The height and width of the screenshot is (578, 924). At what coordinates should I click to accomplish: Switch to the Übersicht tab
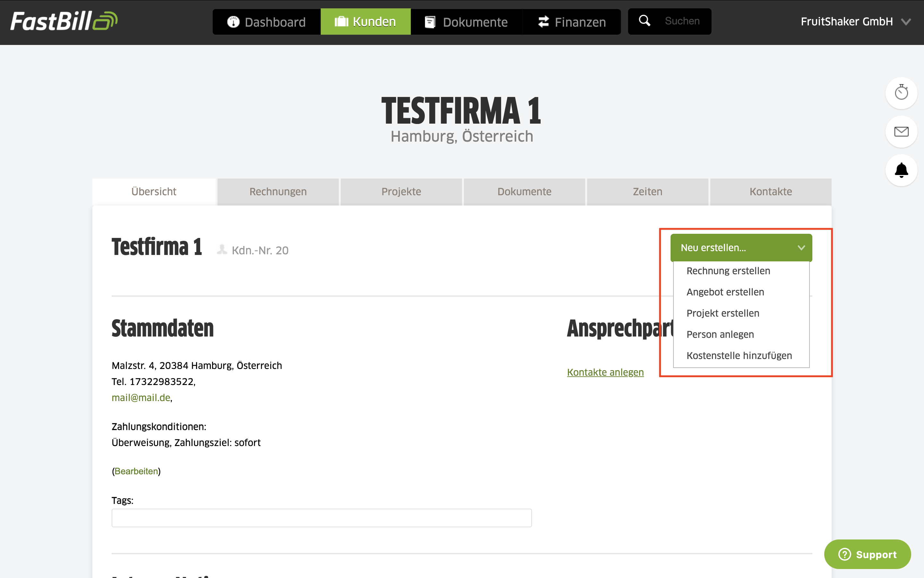154,191
